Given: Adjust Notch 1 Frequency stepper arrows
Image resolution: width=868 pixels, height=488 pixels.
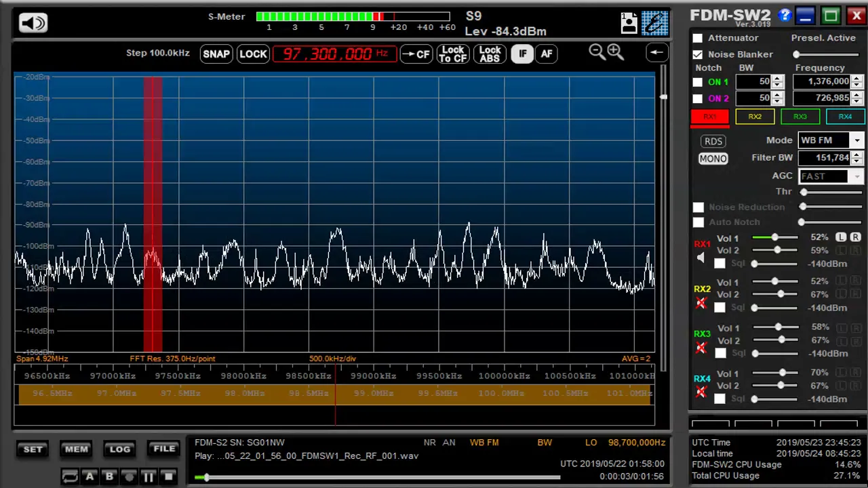Looking at the screenshot, I should [857, 81].
